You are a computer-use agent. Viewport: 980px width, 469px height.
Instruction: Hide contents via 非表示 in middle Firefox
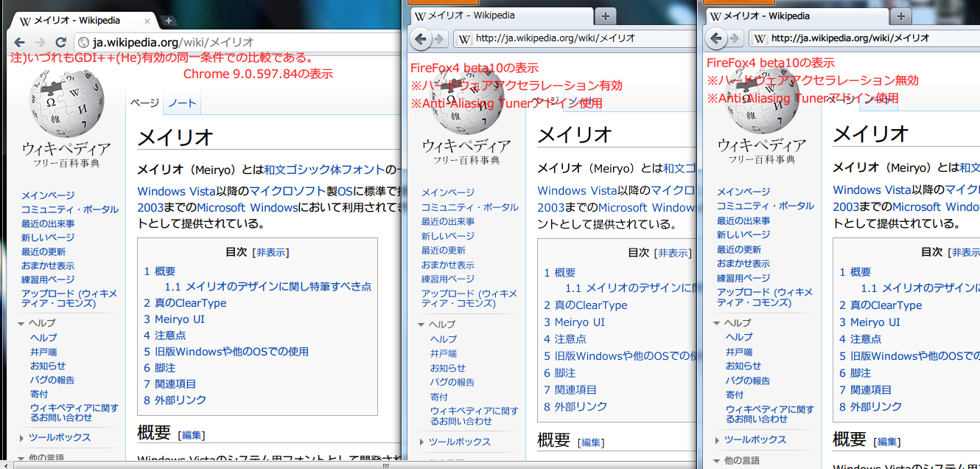point(672,253)
